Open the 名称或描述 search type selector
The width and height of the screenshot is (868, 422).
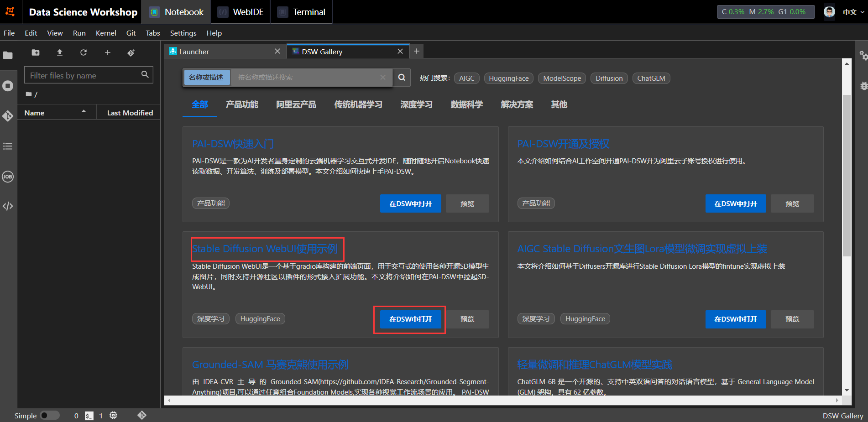coord(207,78)
